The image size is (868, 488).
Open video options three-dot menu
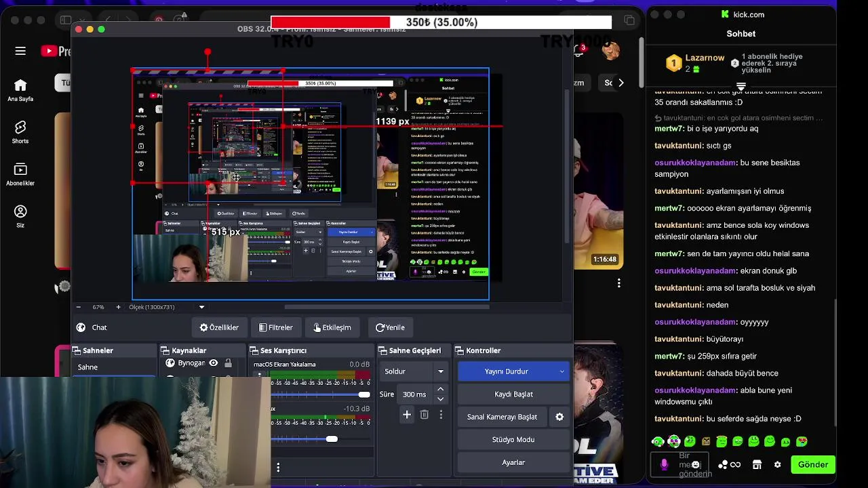click(618, 283)
